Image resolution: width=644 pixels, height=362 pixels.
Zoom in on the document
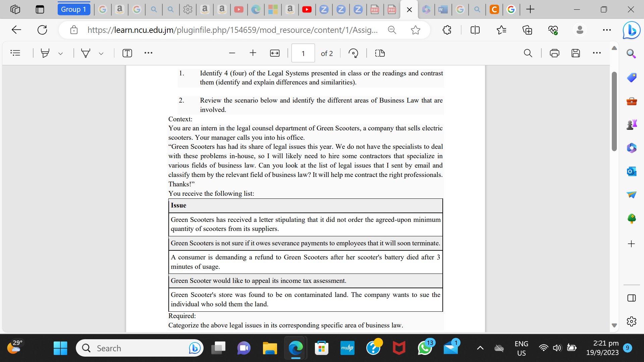pyautogui.click(x=253, y=53)
